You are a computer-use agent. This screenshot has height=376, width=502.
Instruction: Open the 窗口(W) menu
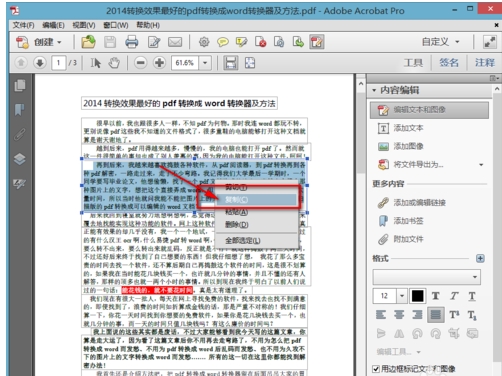(x=116, y=25)
